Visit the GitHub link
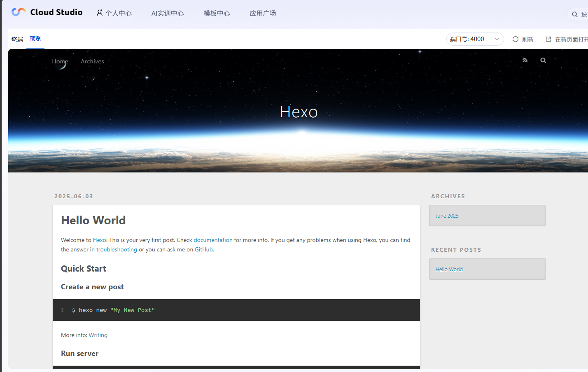 pos(204,249)
